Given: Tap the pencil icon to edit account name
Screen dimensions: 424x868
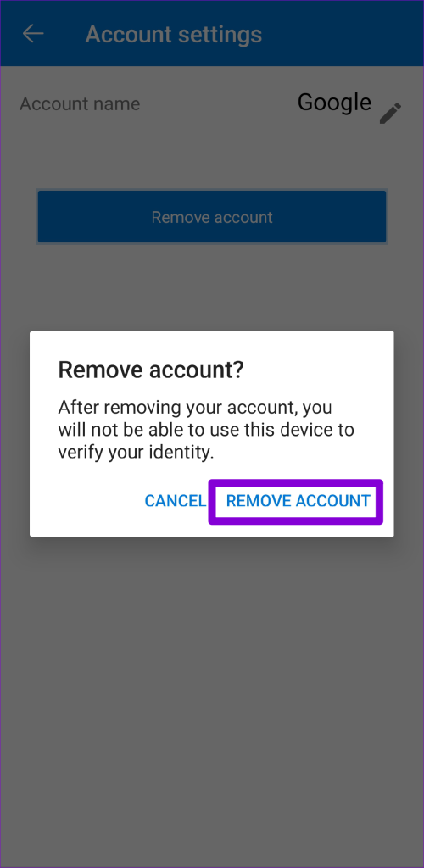Looking at the screenshot, I should click(x=391, y=113).
